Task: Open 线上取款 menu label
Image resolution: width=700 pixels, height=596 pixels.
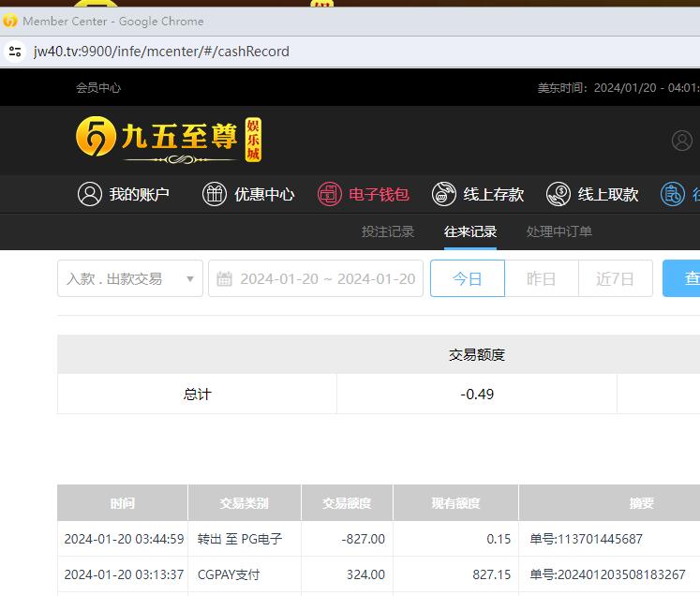Action: coord(607,194)
